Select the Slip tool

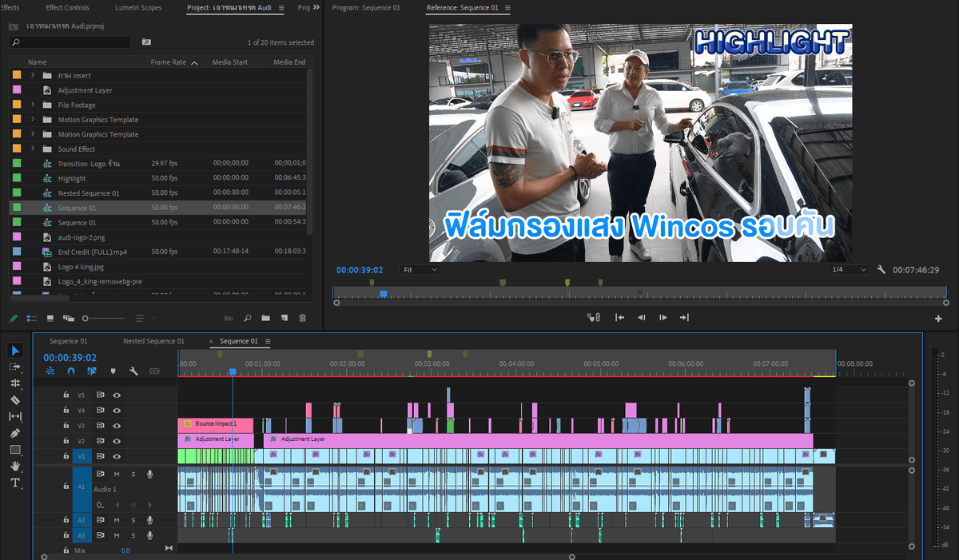[x=15, y=416]
